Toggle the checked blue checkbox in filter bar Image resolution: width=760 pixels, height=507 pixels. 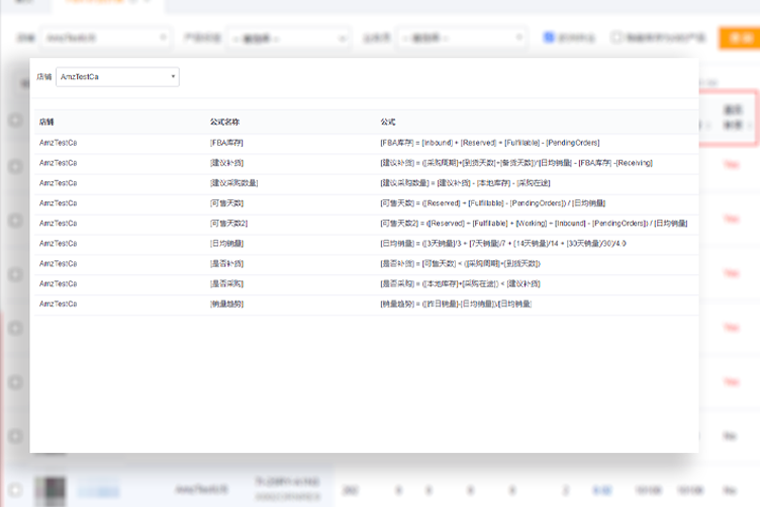[x=549, y=37]
